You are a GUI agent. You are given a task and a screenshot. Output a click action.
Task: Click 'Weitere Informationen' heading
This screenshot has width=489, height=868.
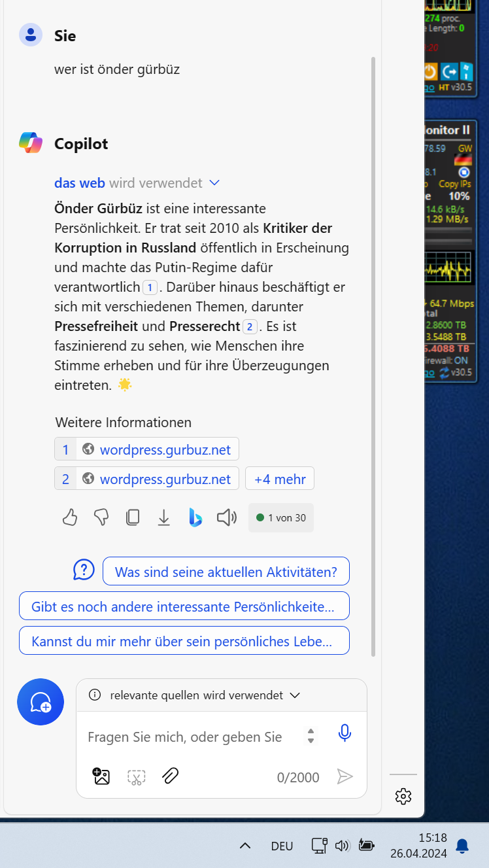(x=124, y=422)
